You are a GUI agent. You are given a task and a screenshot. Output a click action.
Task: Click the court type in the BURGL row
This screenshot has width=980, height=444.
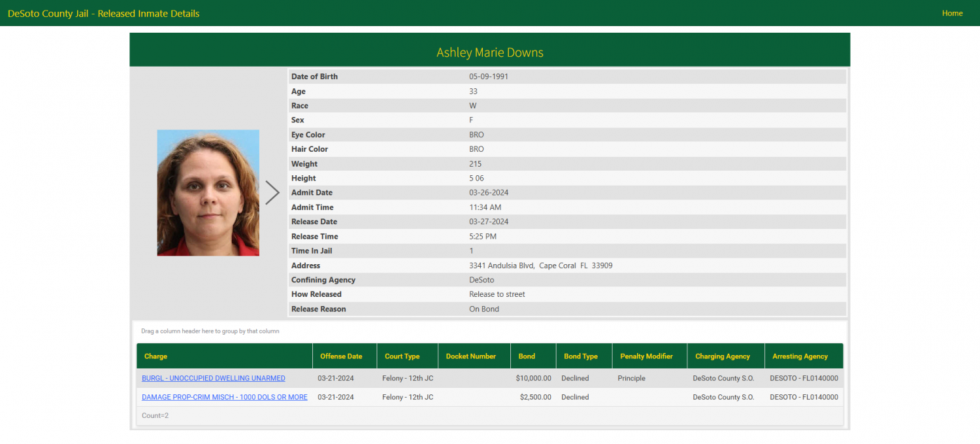point(408,378)
